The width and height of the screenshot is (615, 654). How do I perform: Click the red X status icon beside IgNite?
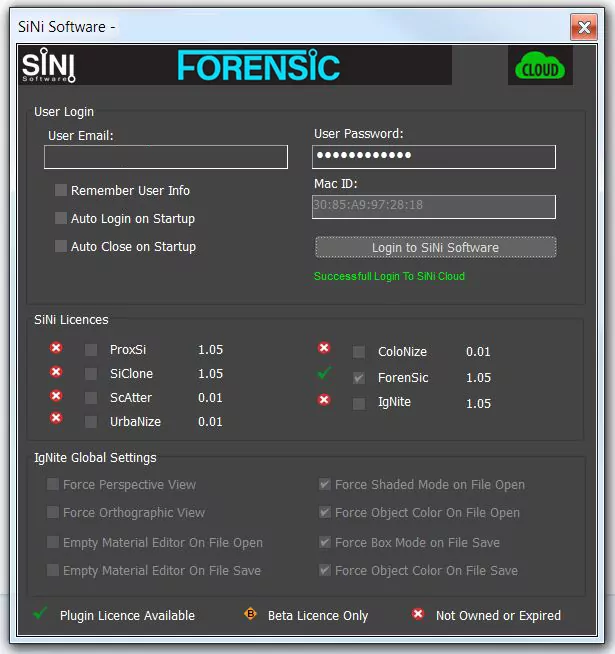pyautogui.click(x=324, y=400)
